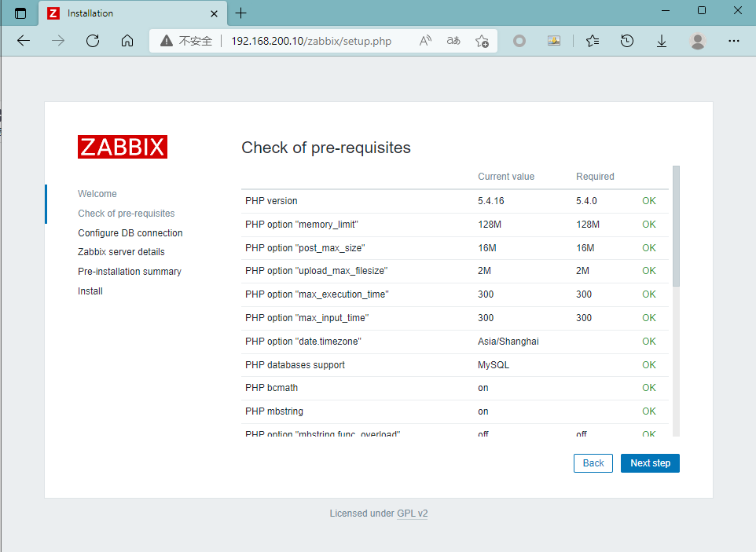Open the tab actions menu icon

tap(20, 13)
